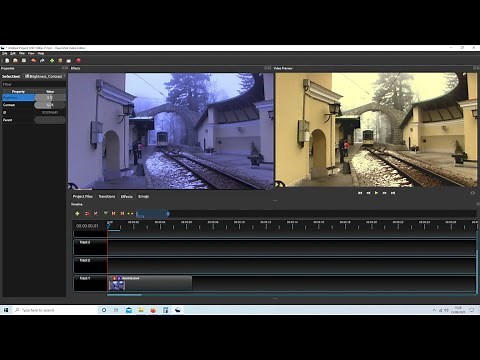
Task: Click the Rewind playback button
Action: [x=368, y=193]
